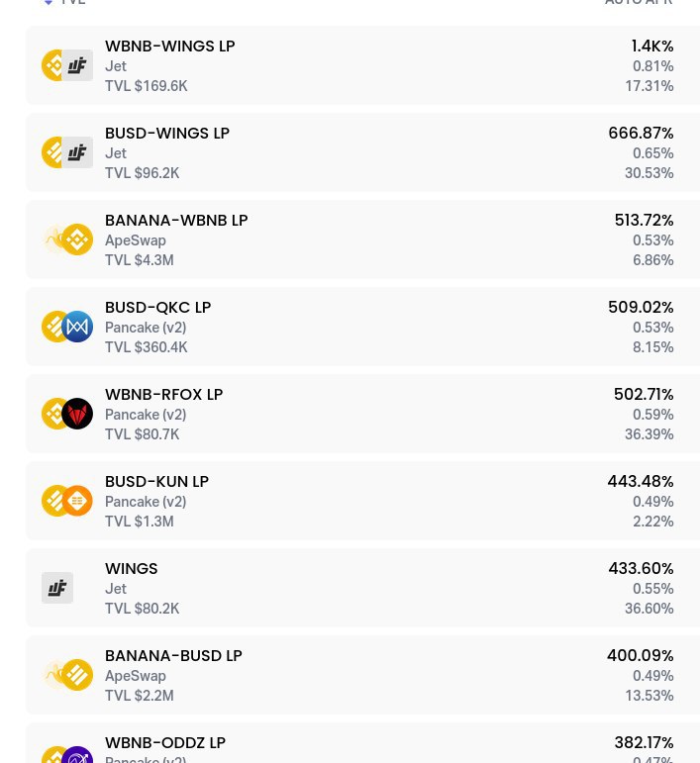Image resolution: width=700 pixels, height=763 pixels.
Task: Click the BANANA-WBNB LP token pair icon
Action: [67, 239]
